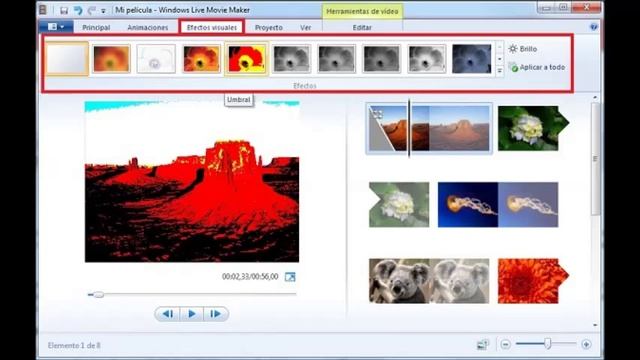Apply the first grayscale flower effect
This screenshot has height=360, width=640.
291,59
